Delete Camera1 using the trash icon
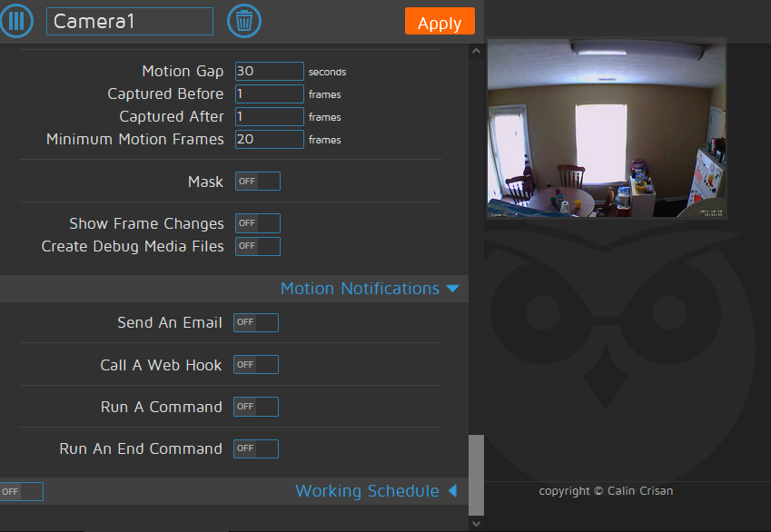The width and height of the screenshot is (771, 532). [243, 21]
